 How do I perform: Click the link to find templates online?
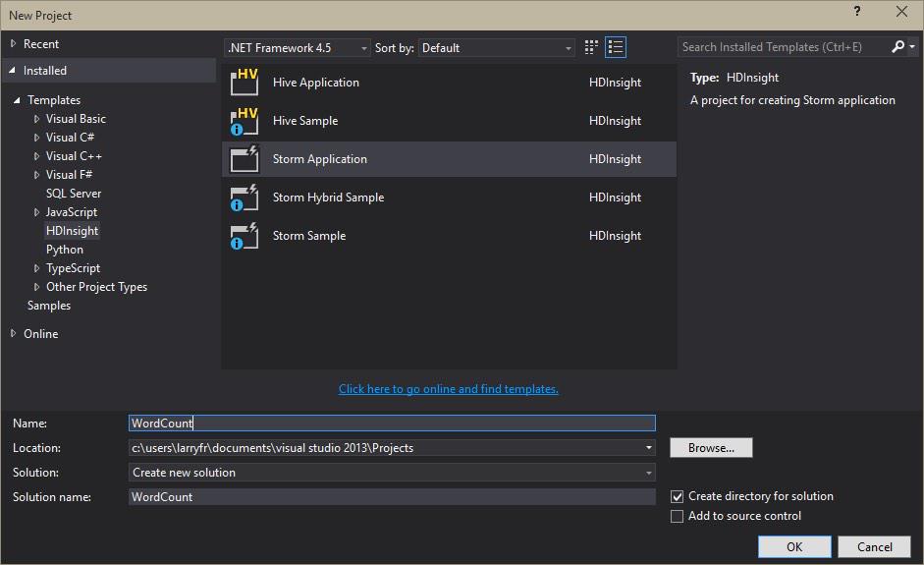449,389
